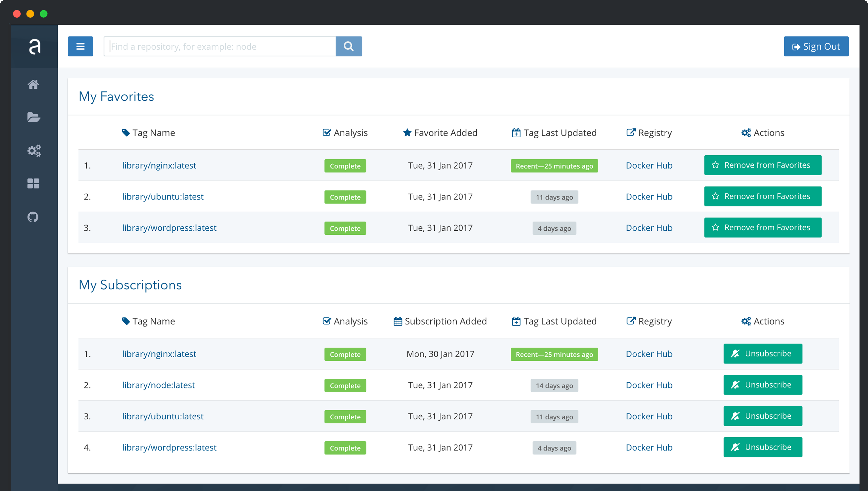
Task: Remove library/wordpress:latest from Favorites
Action: (x=763, y=227)
